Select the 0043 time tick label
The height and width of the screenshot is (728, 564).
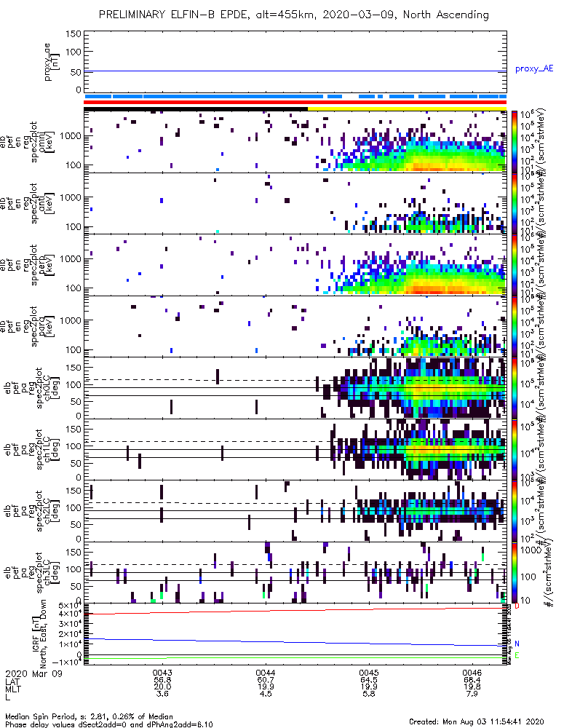[x=162, y=673]
